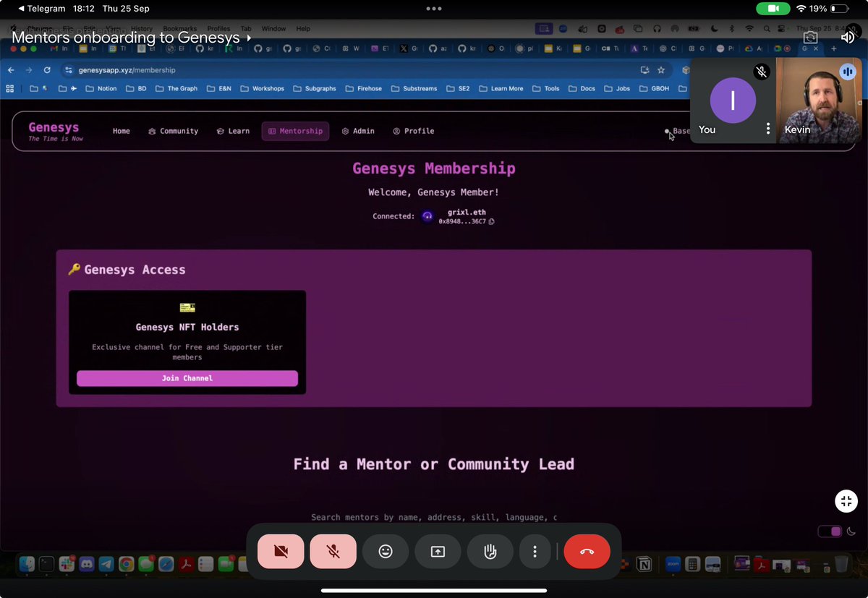Toggle the speaker audio output icon
This screenshot has width=868, height=598.
(x=847, y=37)
